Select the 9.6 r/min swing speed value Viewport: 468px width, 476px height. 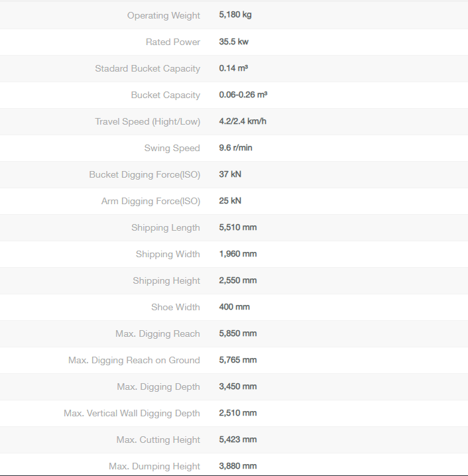click(x=235, y=148)
